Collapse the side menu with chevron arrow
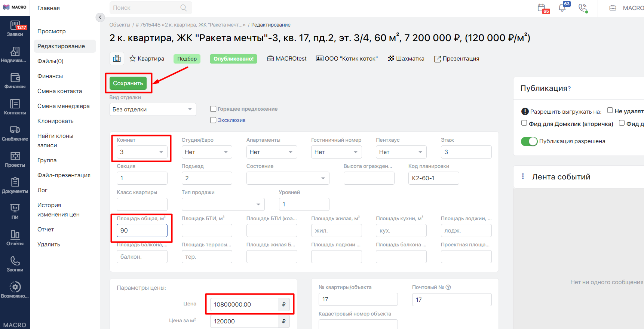The image size is (644, 329). click(x=100, y=17)
